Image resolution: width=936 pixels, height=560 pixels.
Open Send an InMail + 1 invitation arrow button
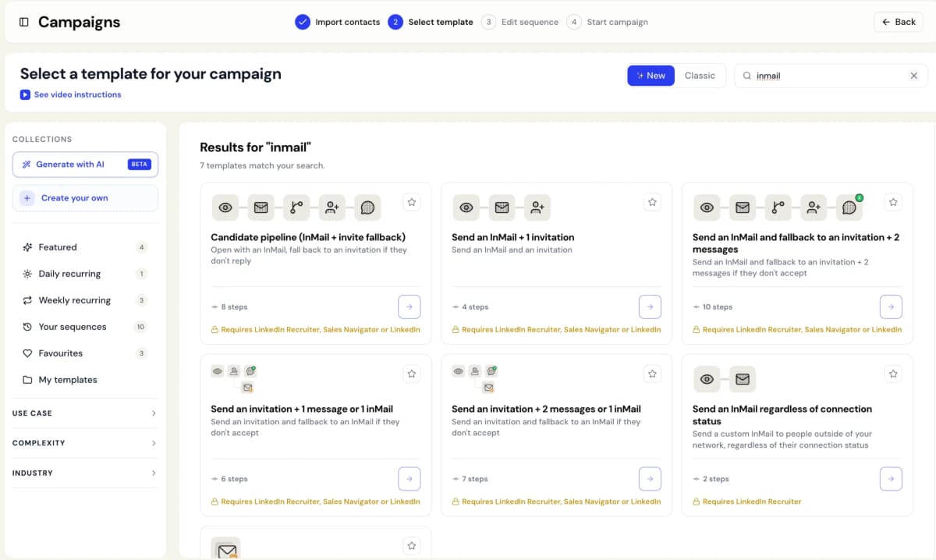pos(650,307)
